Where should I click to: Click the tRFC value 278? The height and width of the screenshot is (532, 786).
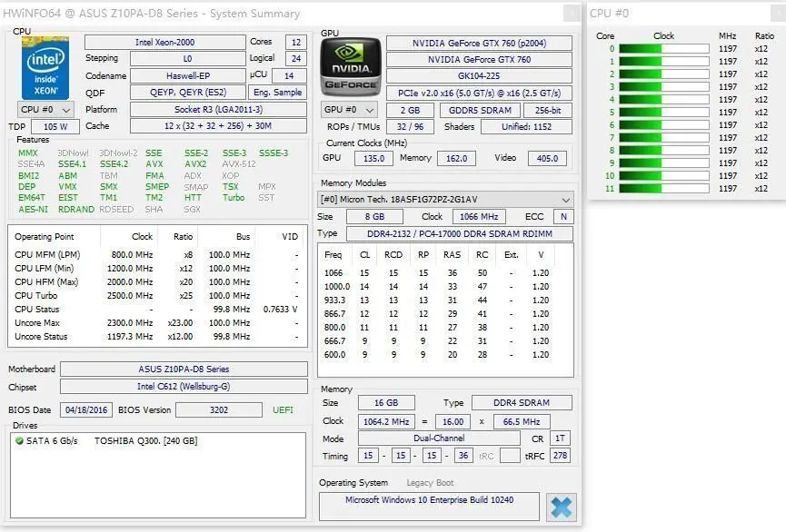tap(560, 456)
